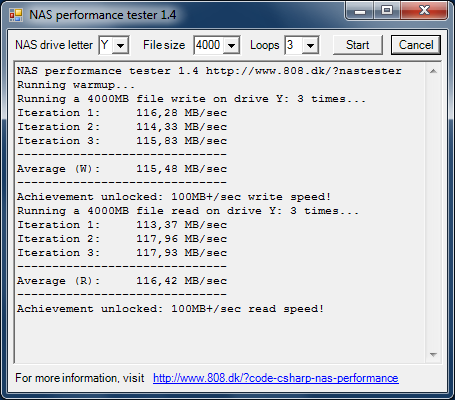
Task: Click inside the Loops field showing 3
Action: tap(294, 45)
